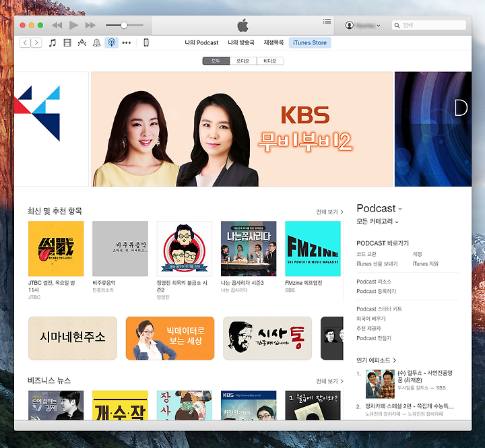
Task: Open the Podcast 스타터 키트 link
Action: (x=379, y=309)
